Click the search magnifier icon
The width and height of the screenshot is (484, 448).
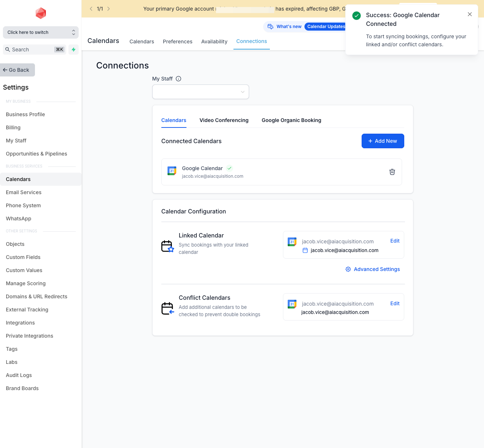pyautogui.click(x=7, y=50)
